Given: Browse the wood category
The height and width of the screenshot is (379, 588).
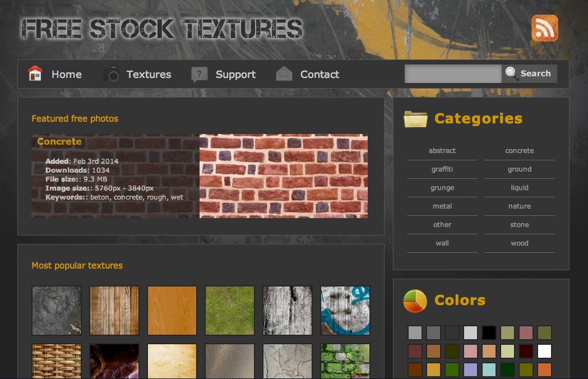Looking at the screenshot, I should click(520, 243).
